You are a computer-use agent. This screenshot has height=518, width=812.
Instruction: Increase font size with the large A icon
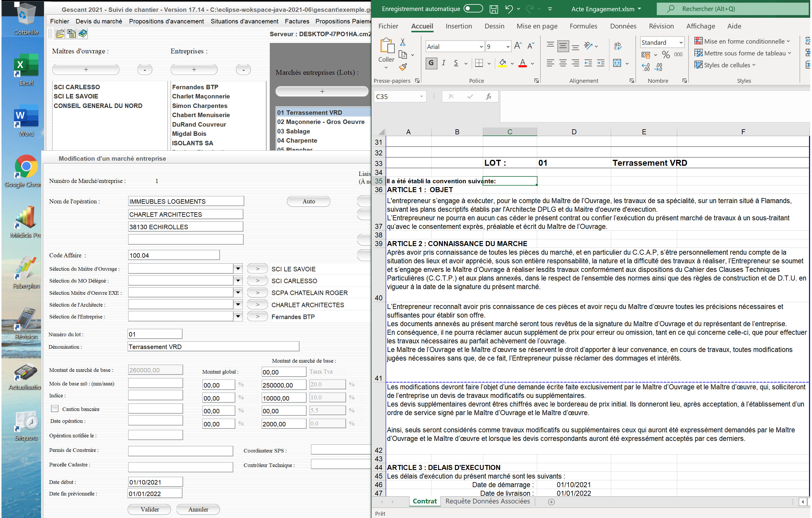click(518, 46)
